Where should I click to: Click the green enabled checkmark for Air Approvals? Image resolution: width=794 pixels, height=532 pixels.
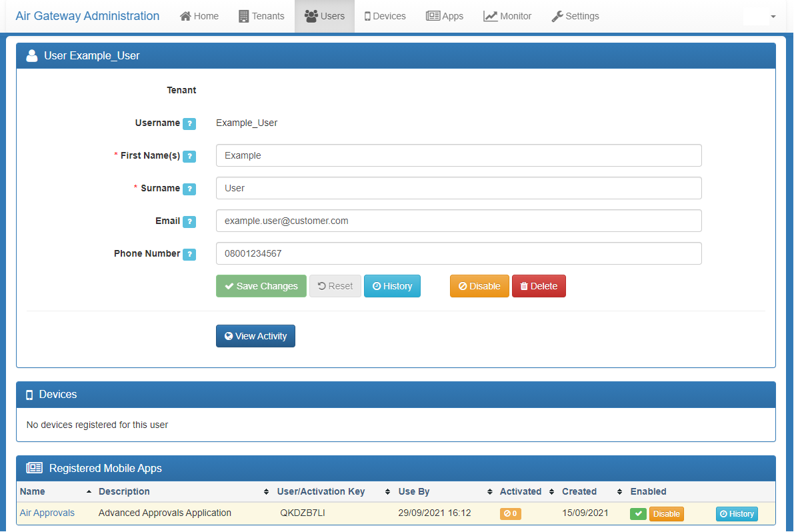tap(638, 514)
